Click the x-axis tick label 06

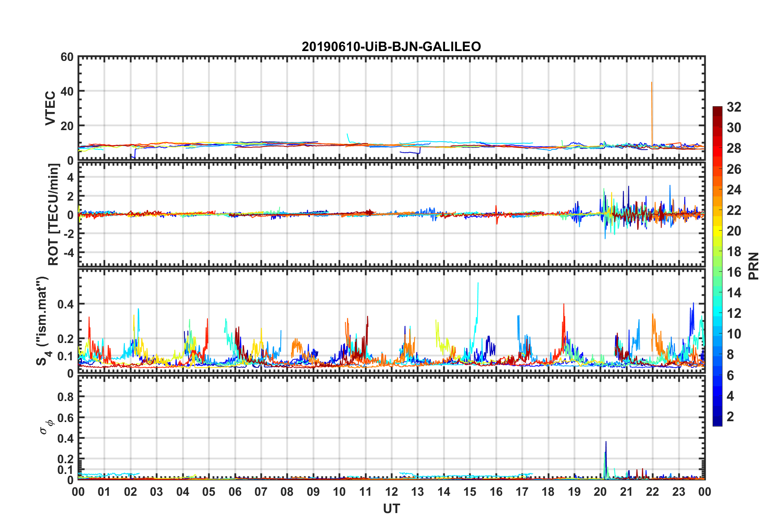(235, 492)
